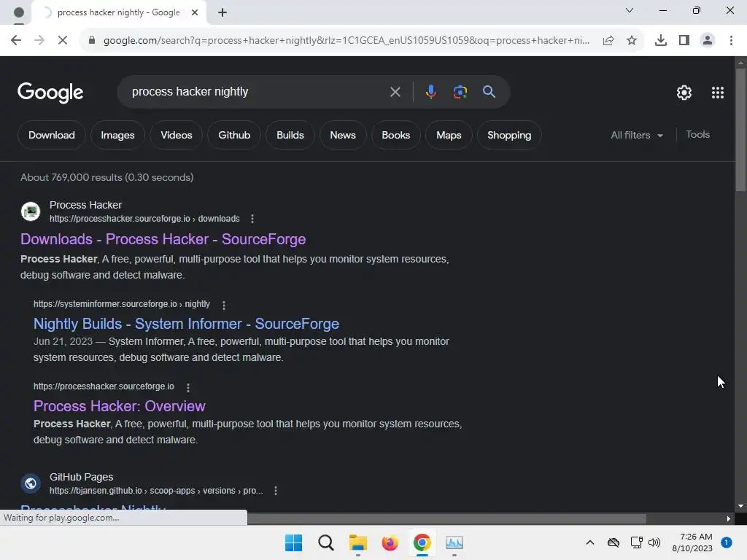Click into the Google search input field
Screen dimensions: 747x560
258,92
